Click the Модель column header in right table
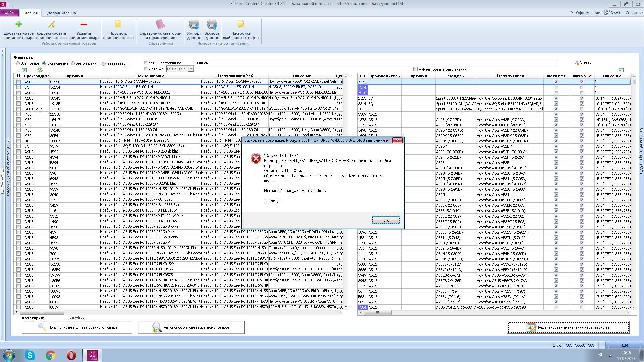 [x=455, y=76]
